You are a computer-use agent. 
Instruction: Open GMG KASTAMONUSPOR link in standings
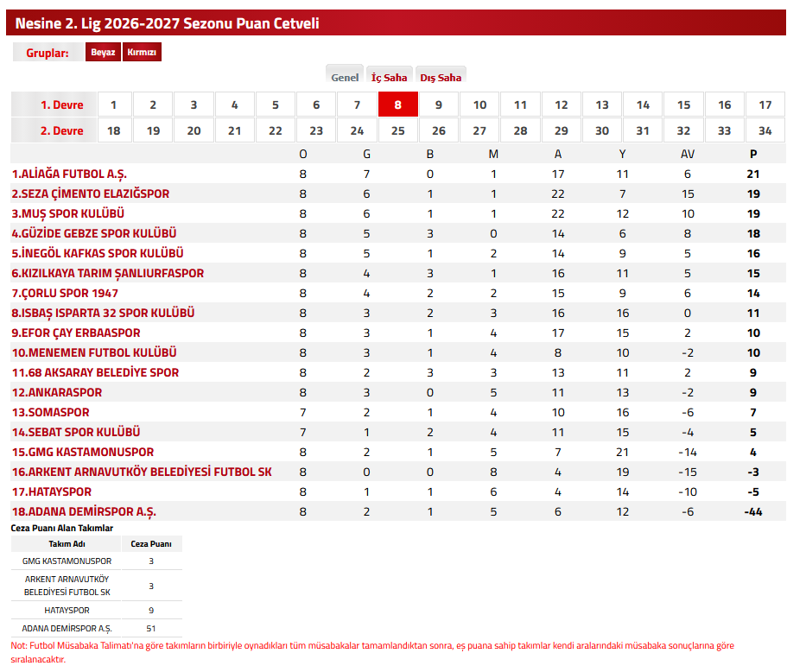pos(83,453)
